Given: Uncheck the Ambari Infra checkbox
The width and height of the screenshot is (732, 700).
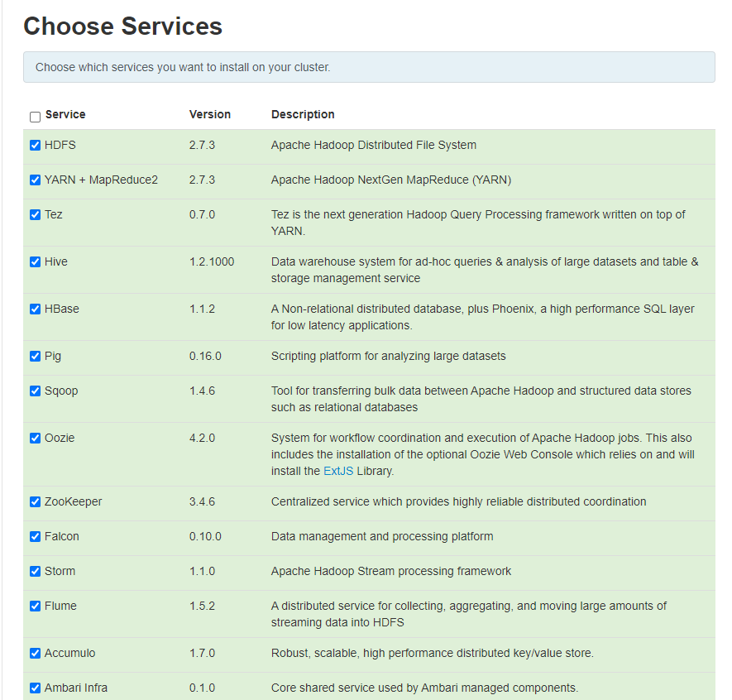Looking at the screenshot, I should [x=35, y=688].
